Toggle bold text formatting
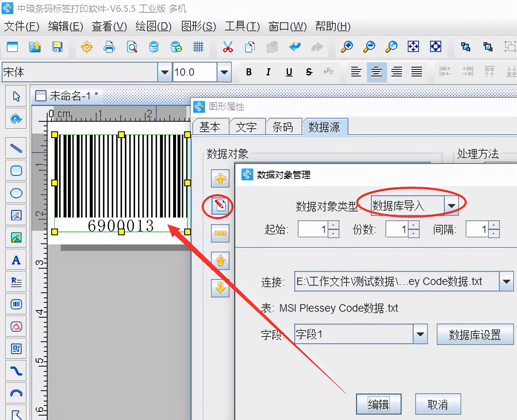The width and height of the screenshot is (517, 420). [x=249, y=72]
